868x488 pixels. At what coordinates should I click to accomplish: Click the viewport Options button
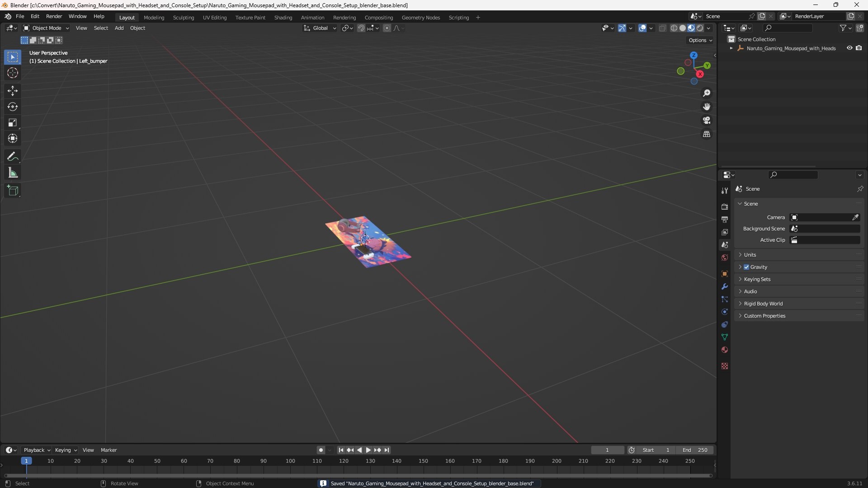point(700,40)
